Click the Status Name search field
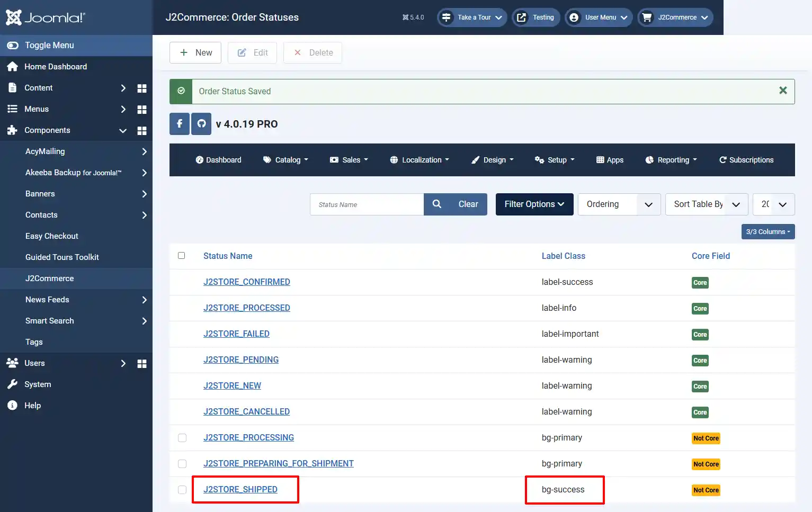 coord(367,204)
